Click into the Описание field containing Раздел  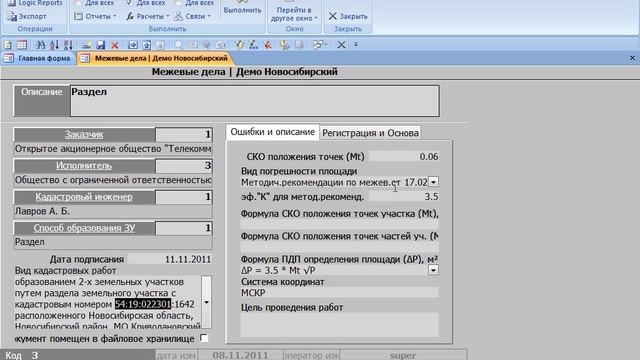[x=255, y=101]
